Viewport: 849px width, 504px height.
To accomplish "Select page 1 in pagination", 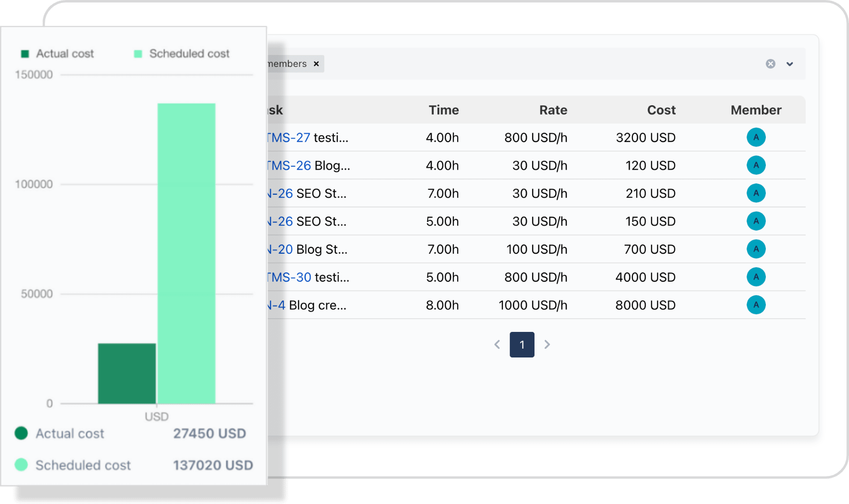I will click(522, 345).
